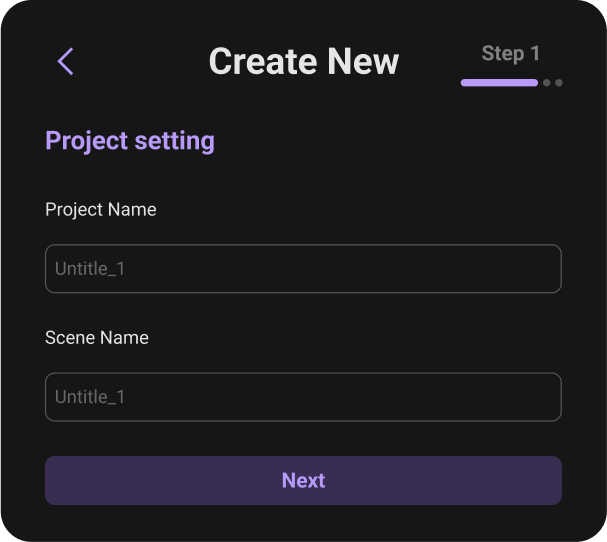This screenshot has width=607, height=542.
Task: Place cursor in the scene name box
Action: pyautogui.click(x=303, y=397)
